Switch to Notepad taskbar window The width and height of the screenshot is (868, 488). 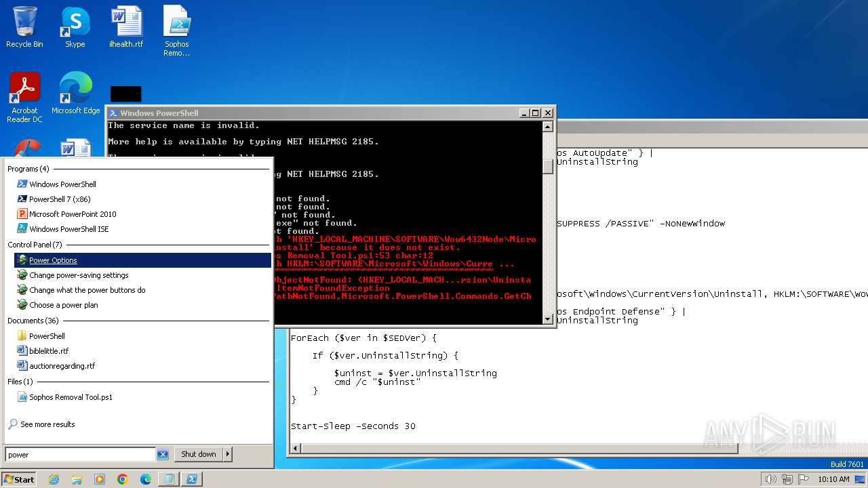coord(169,479)
